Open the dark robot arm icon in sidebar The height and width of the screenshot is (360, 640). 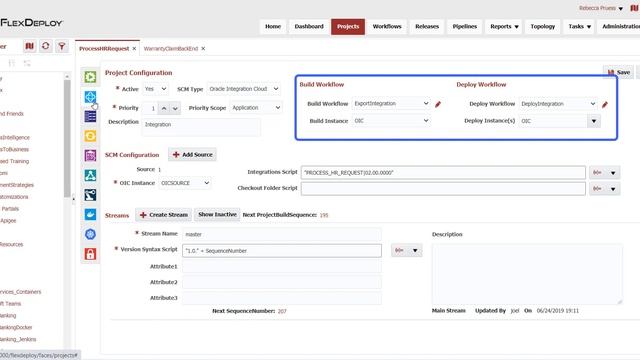[x=90, y=195]
